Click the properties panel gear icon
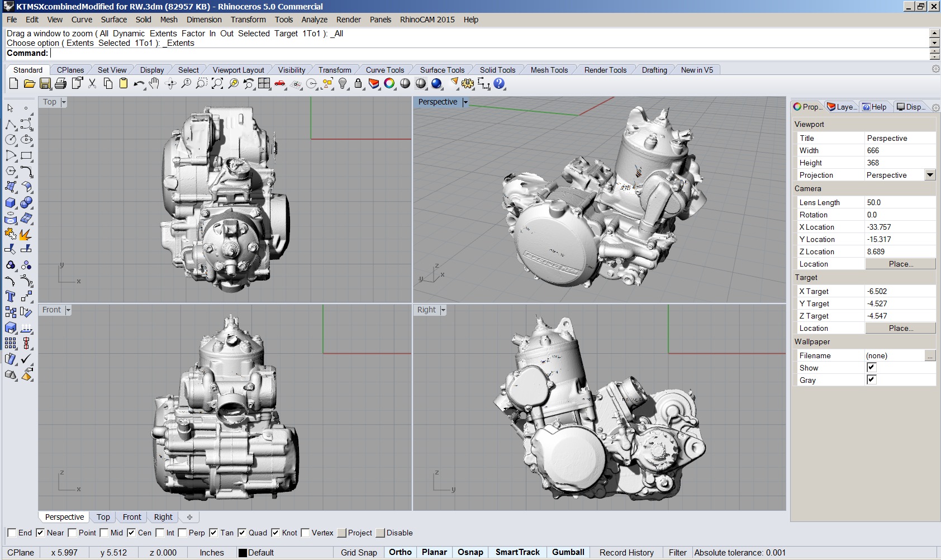The height and width of the screenshot is (560, 941). click(x=935, y=107)
